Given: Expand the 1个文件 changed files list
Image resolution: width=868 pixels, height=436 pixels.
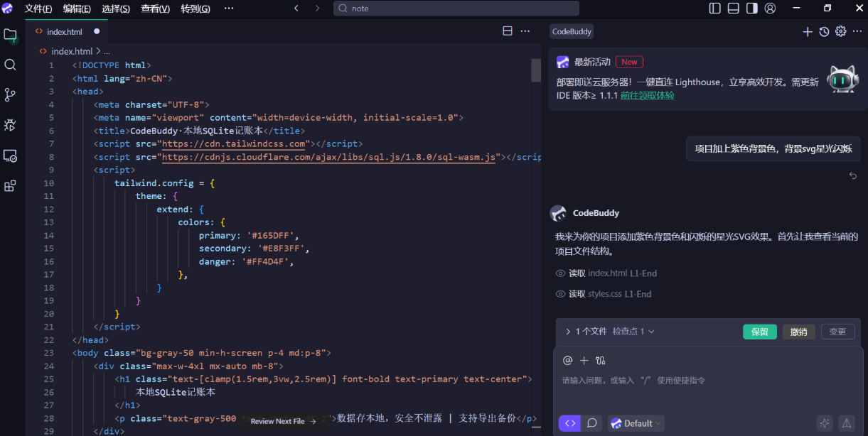Looking at the screenshot, I should [586, 332].
